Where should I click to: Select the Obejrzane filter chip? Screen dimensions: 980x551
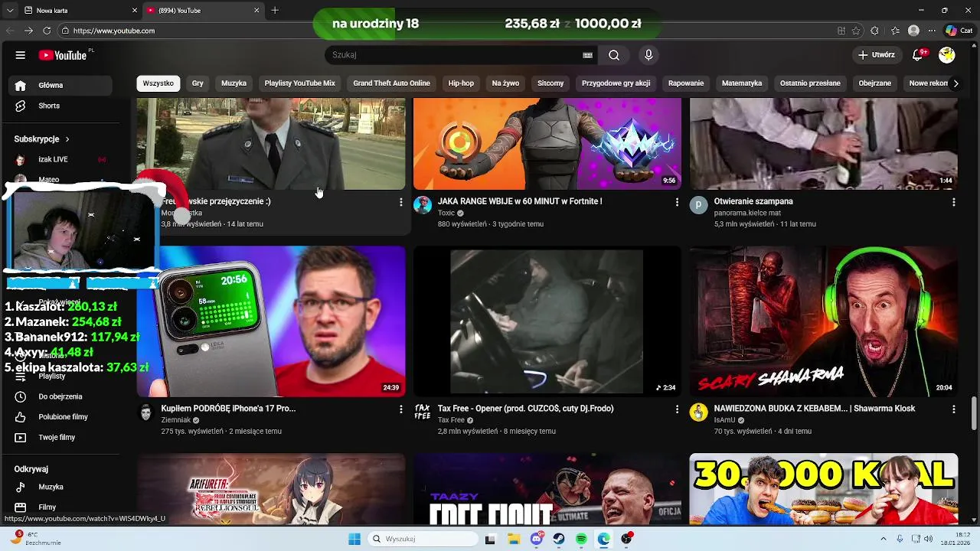click(x=874, y=83)
